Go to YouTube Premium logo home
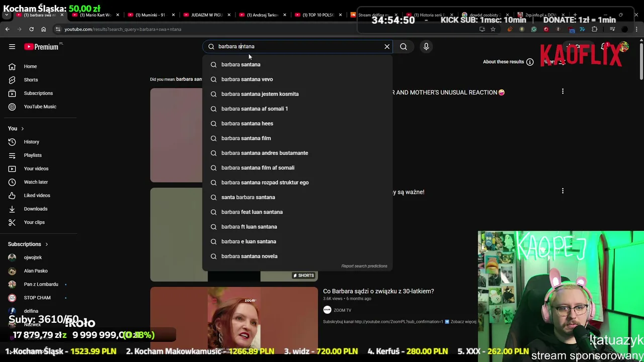644x362 pixels. pyautogui.click(x=41, y=47)
